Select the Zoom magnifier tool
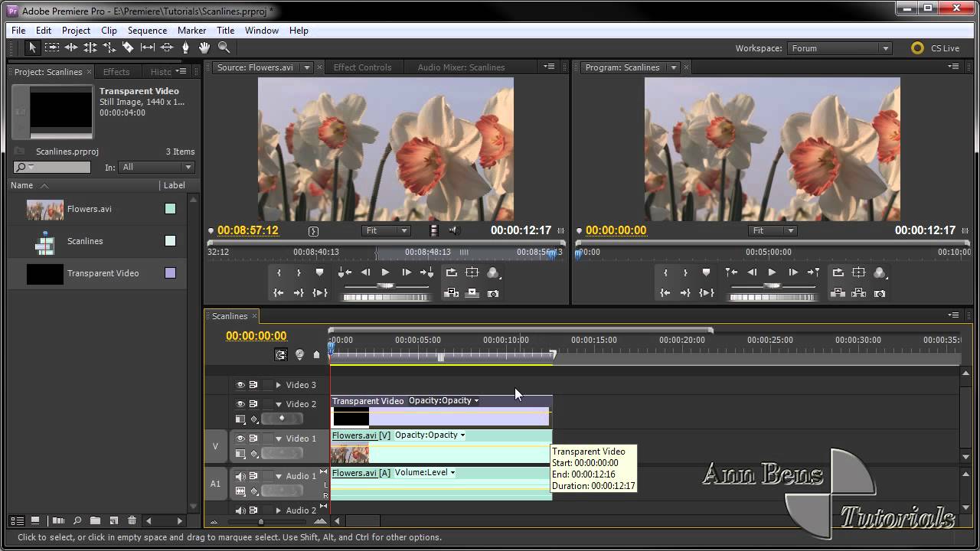 coord(224,47)
